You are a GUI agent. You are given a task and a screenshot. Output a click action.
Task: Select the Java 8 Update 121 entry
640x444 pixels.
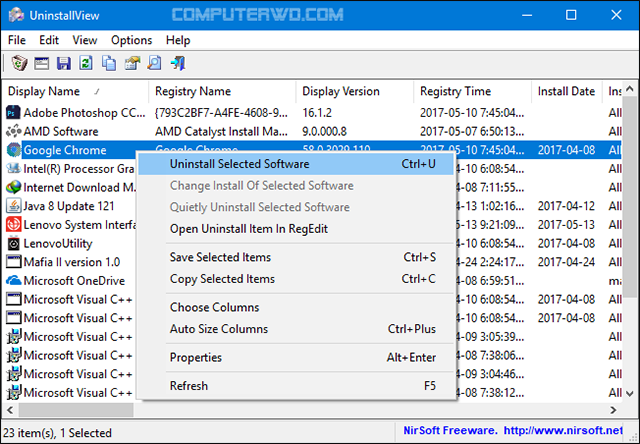click(x=69, y=206)
